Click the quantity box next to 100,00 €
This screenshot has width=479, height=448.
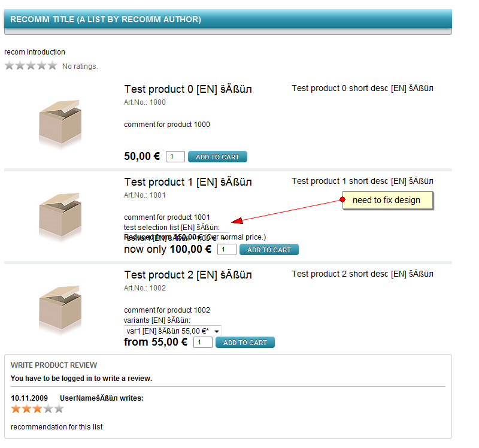tap(226, 250)
